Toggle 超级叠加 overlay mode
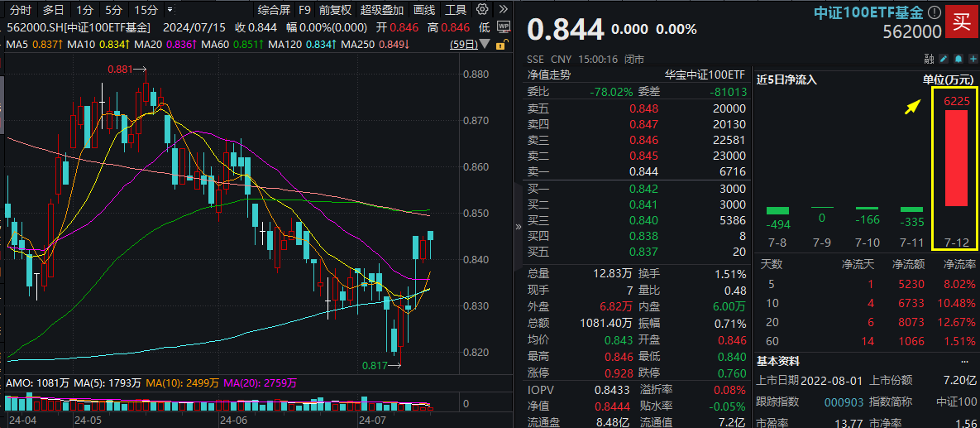The image size is (980, 428). [x=382, y=10]
